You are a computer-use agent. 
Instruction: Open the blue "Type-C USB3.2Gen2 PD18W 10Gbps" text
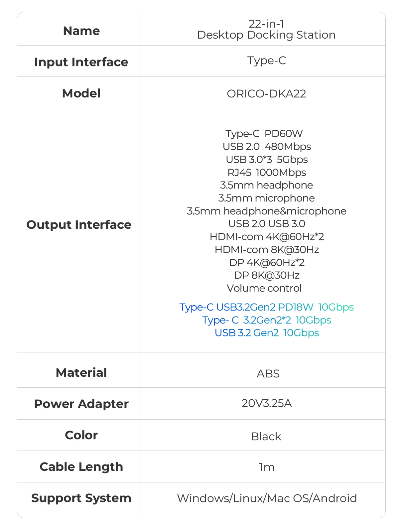click(x=266, y=307)
